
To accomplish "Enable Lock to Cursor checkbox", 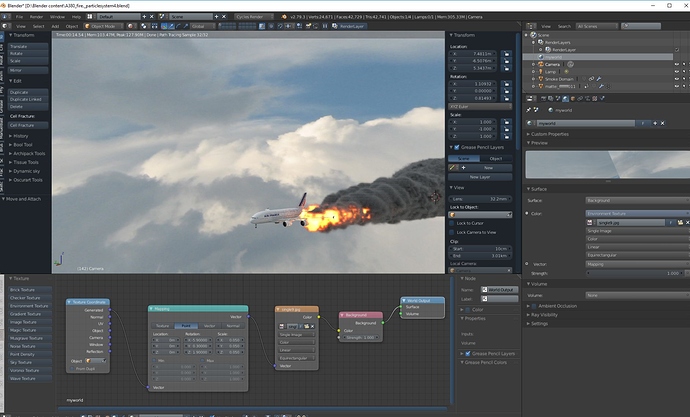I will click(x=452, y=223).
